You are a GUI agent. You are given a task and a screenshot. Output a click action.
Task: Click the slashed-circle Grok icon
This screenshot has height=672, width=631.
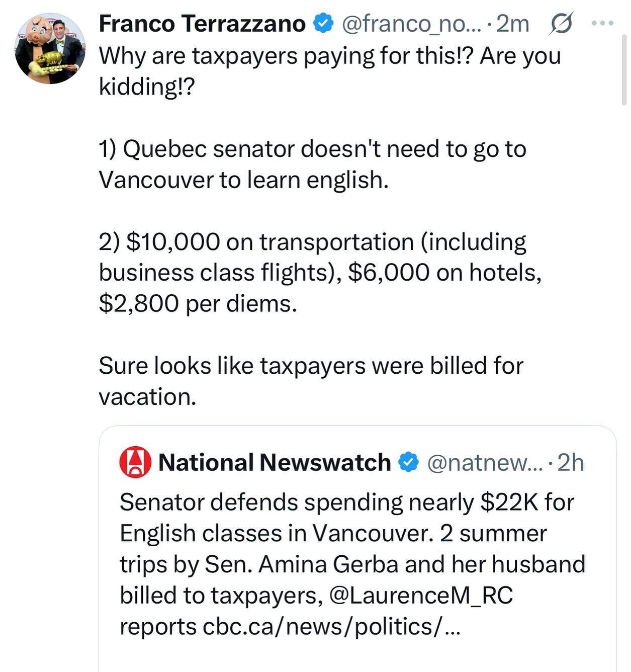click(x=561, y=24)
